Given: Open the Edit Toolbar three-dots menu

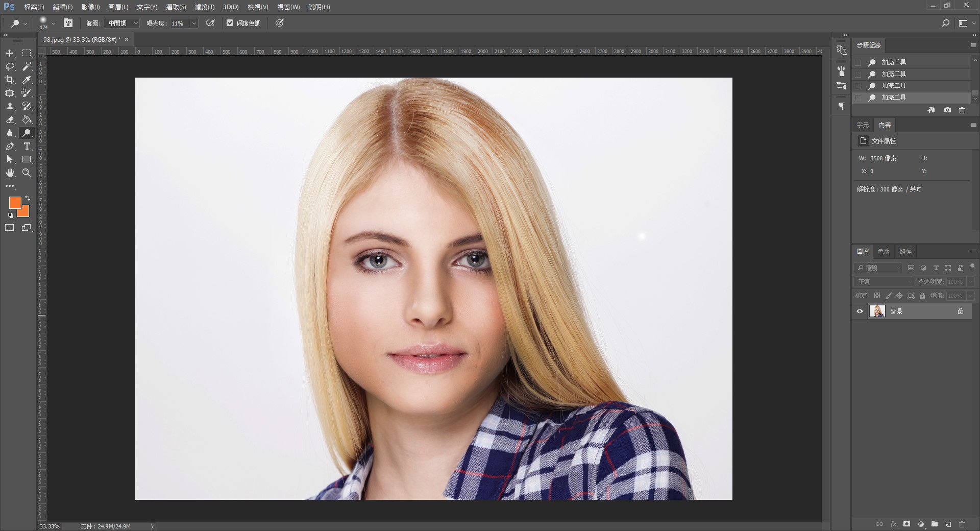Looking at the screenshot, I should pyautogui.click(x=10, y=186).
